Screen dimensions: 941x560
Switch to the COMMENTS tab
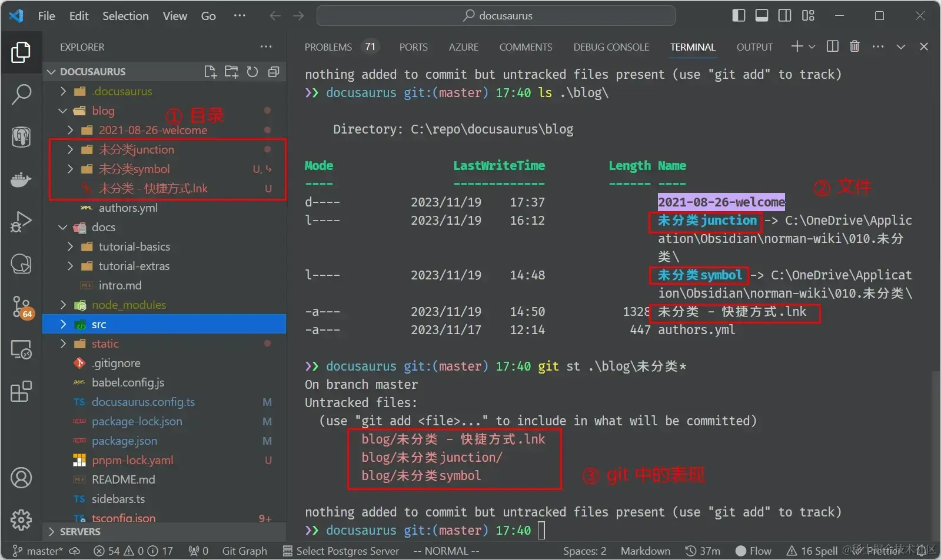tap(526, 47)
